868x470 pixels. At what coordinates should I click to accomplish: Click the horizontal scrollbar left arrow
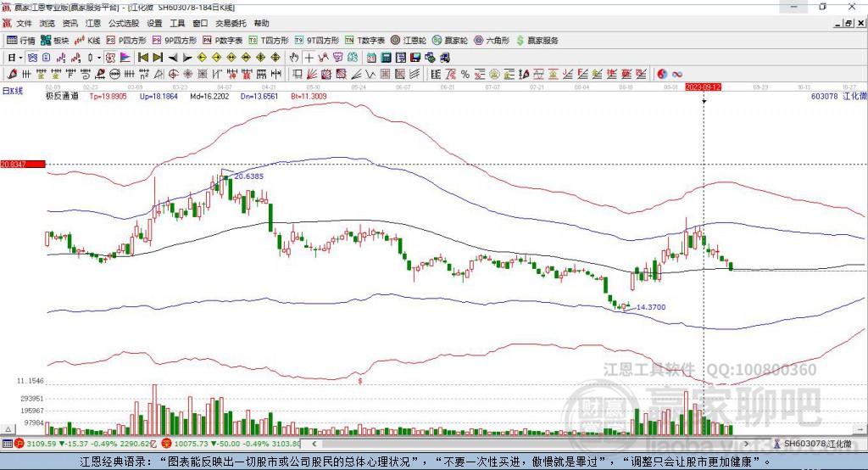314,444
